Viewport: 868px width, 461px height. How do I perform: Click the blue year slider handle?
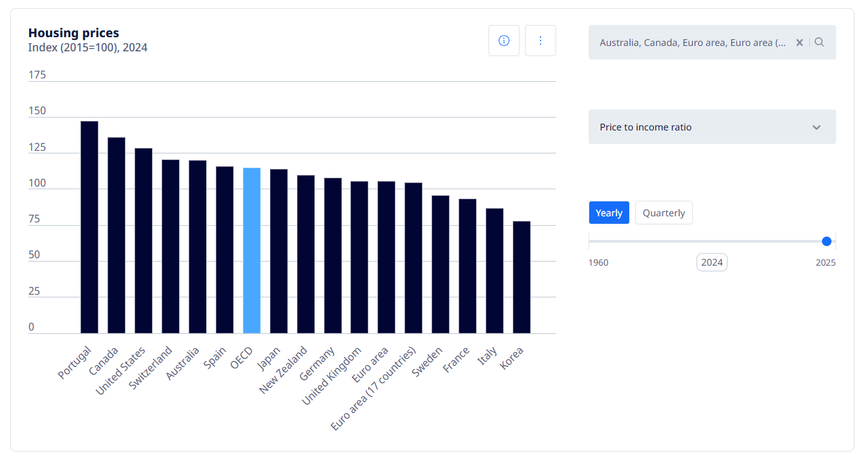(x=826, y=241)
